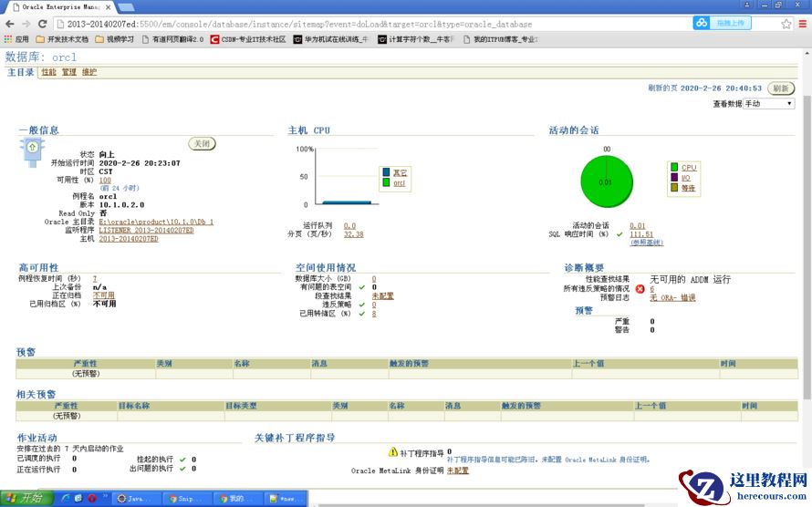Image resolution: width=812 pixels, height=507 pixels.
Task: Open Internet Explorer from the quick launch
Action: pos(66,498)
